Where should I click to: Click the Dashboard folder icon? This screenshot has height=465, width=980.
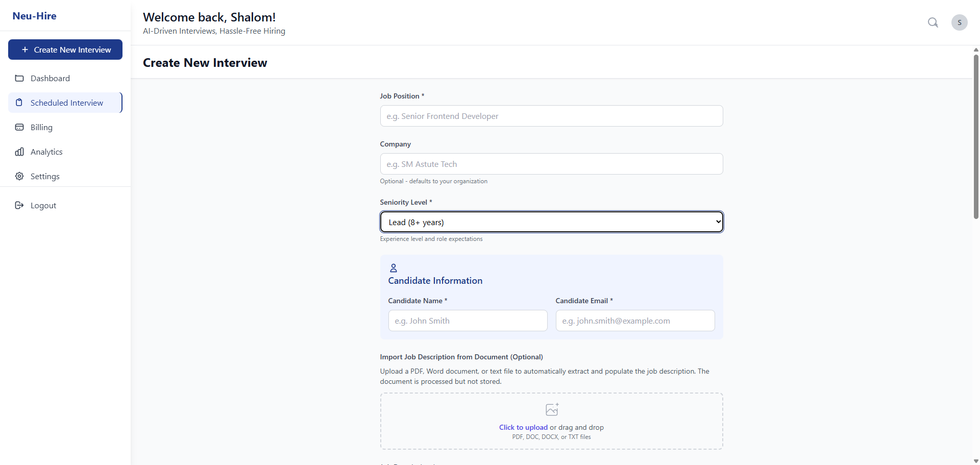point(19,78)
